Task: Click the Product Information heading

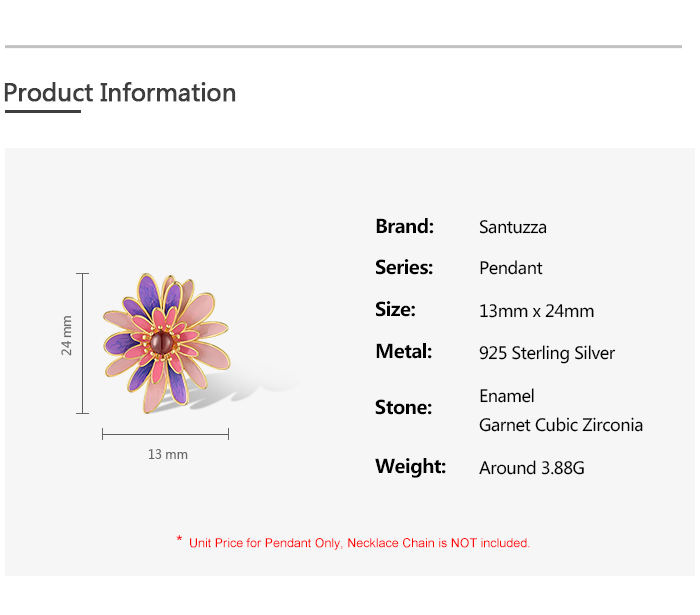Action: [x=120, y=93]
